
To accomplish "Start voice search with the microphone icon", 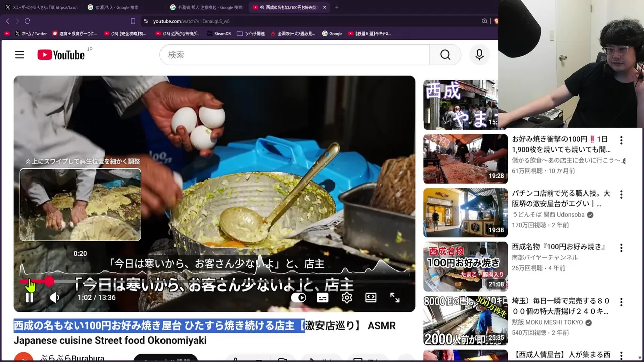I will (x=479, y=55).
